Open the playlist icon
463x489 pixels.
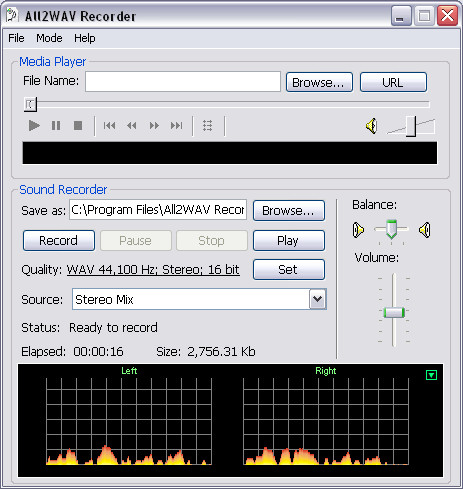coord(207,126)
